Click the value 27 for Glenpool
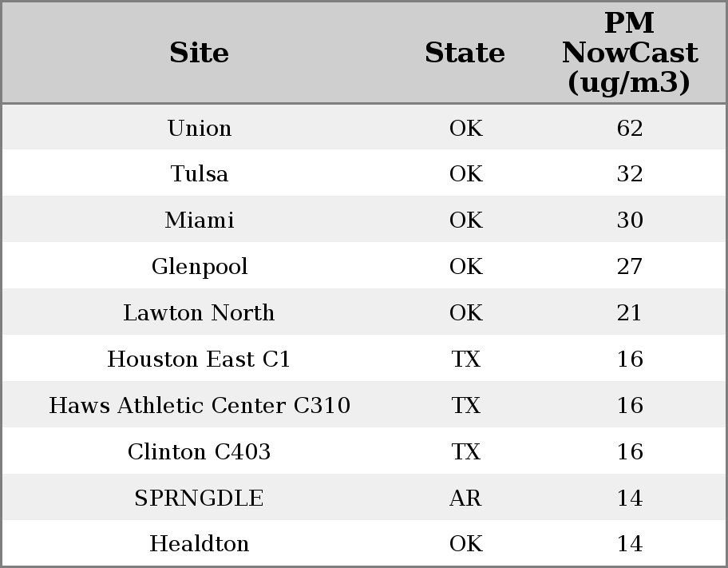This screenshot has height=568, width=728. click(630, 266)
